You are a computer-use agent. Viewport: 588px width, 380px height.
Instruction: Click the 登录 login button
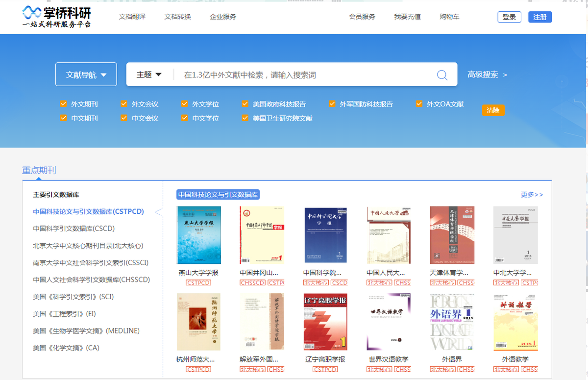(x=509, y=17)
